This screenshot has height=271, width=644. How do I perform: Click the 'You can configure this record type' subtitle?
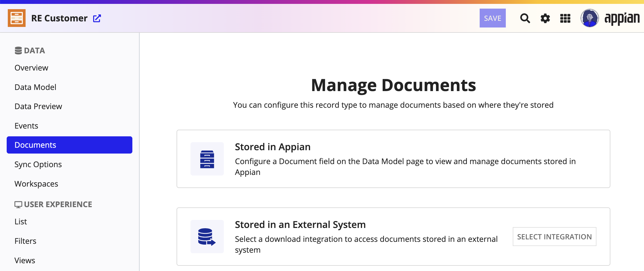393,105
